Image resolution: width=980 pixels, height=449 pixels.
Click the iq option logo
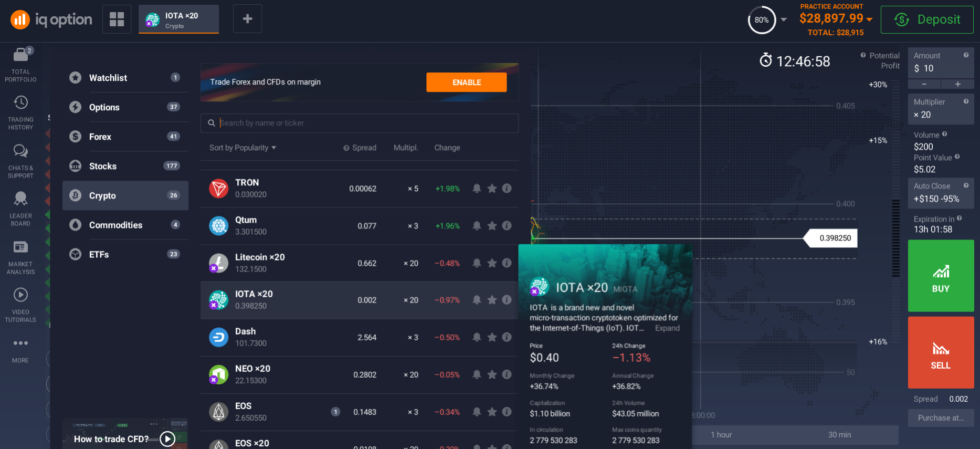(x=51, y=20)
